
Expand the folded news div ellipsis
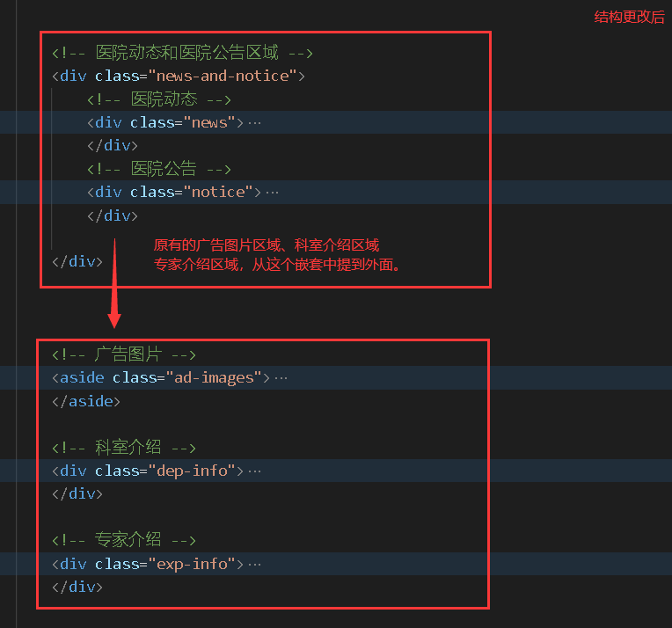(255, 123)
